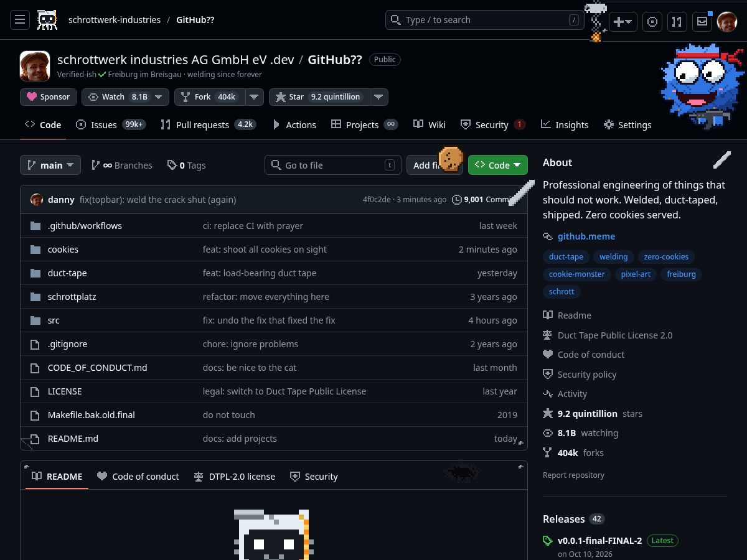Image resolution: width=747 pixels, height=560 pixels.
Task: Open Makefile.bak.old.final file
Action: click(92, 414)
